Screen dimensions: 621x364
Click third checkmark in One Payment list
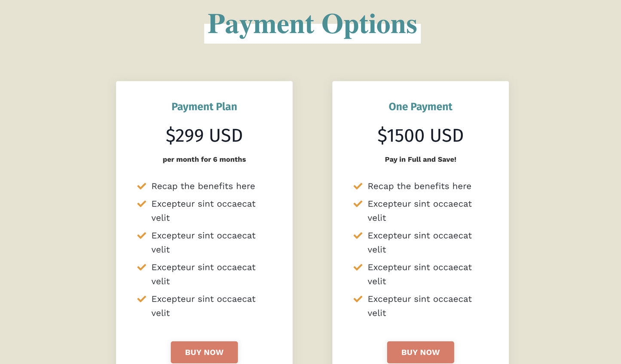pyautogui.click(x=358, y=236)
